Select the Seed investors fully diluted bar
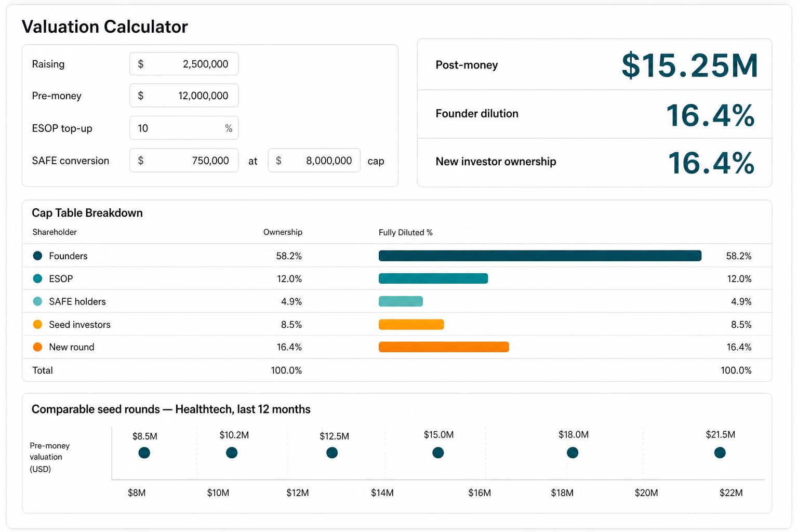Image resolution: width=798 pixels, height=532 pixels. (x=411, y=324)
